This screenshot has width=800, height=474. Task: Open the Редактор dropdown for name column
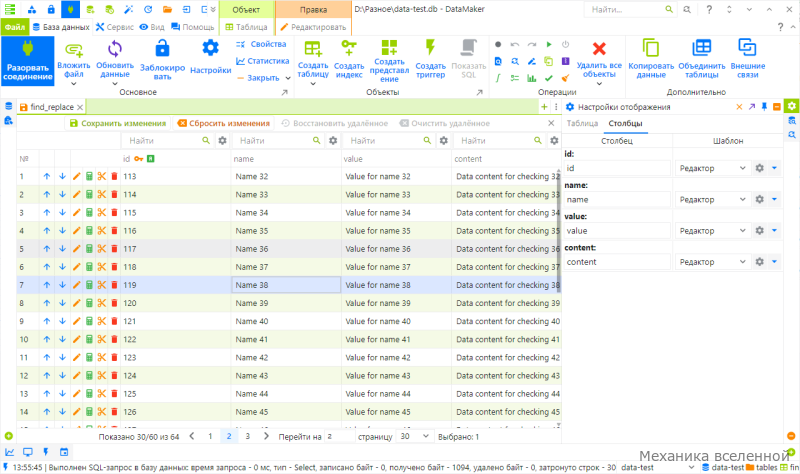pyautogui.click(x=713, y=199)
